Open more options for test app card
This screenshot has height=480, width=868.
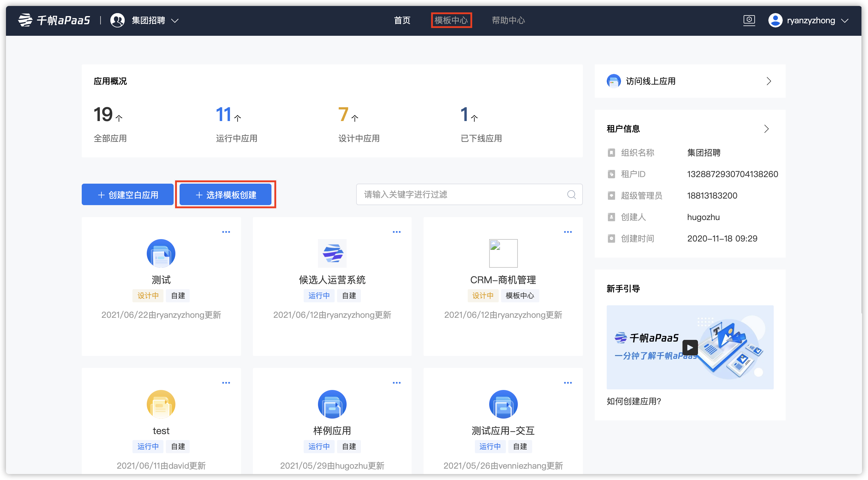(x=226, y=383)
